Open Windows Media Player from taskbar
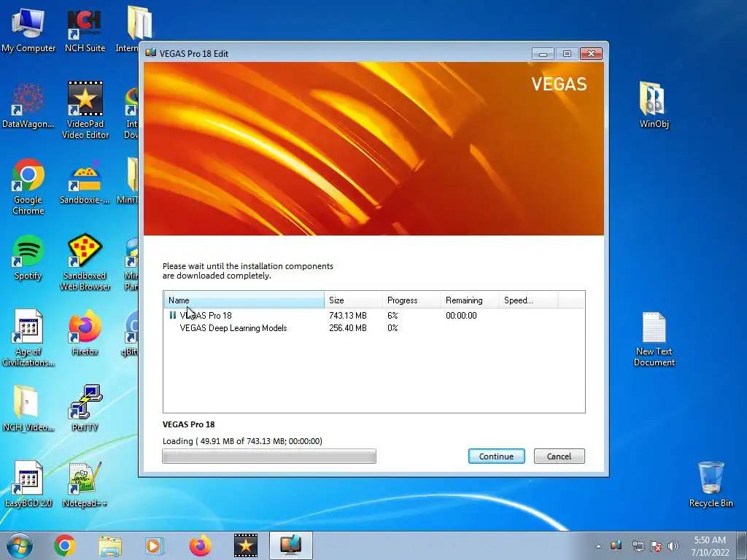This screenshot has width=747, height=560. (x=154, y=545)
